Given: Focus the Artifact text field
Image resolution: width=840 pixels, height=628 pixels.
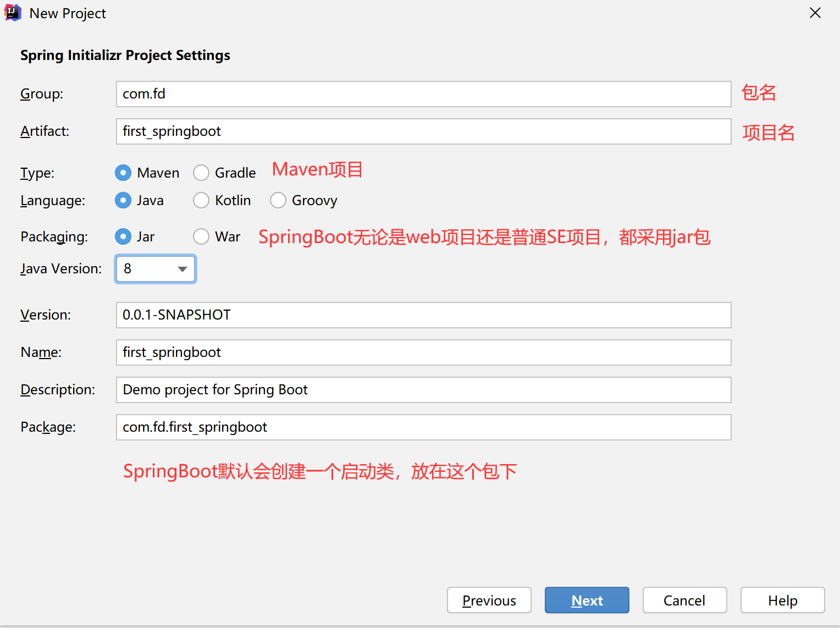Looking at the screenshot, I should click(x=423, y=131).
